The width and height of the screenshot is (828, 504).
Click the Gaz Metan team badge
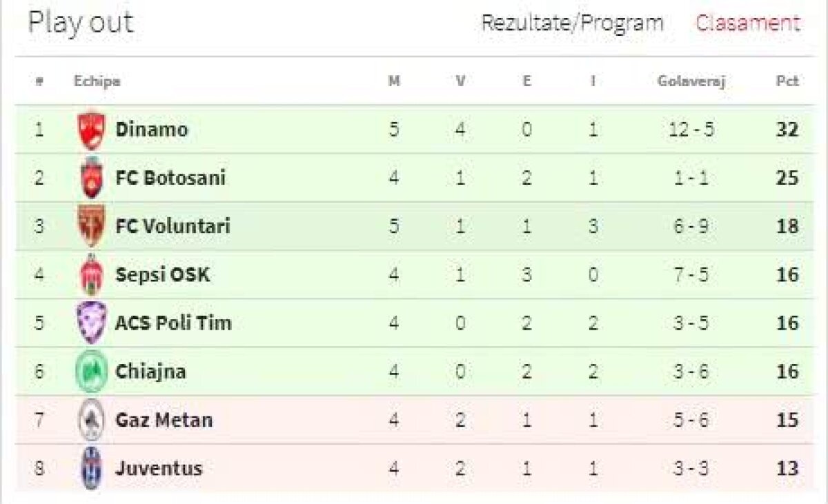click(x=91, y=420)
